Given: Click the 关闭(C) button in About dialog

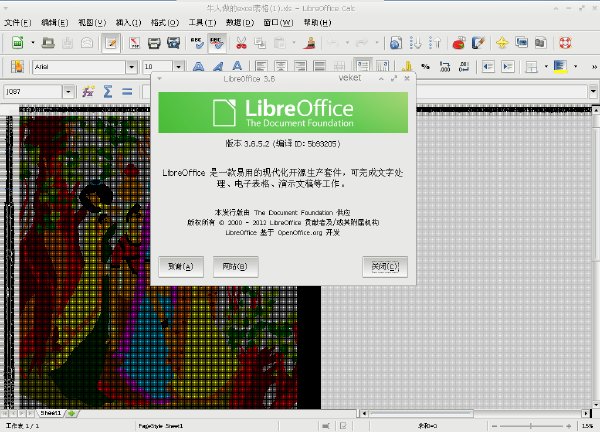Looking at the screenshot, I should pos(385,266).
